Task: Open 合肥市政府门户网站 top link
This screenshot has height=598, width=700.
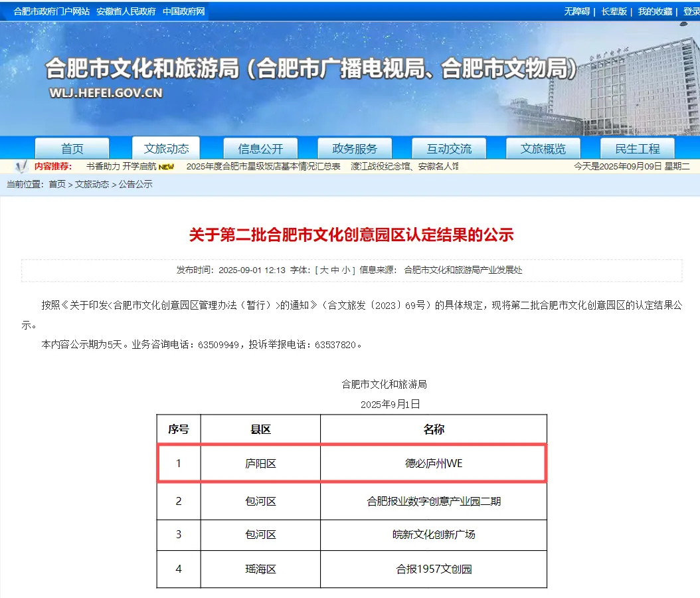Action: click(52, 11)
